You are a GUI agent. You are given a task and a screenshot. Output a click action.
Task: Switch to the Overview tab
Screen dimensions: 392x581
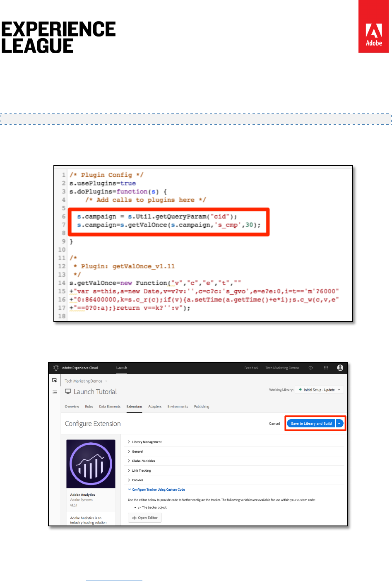(x=72, y=407)
